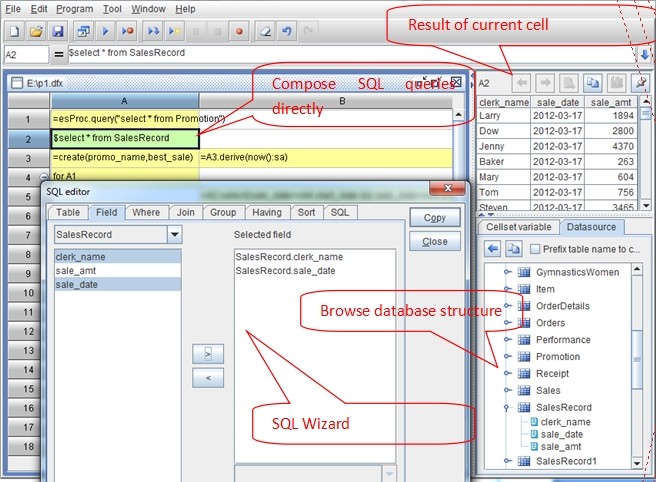Enable Prefix table name checkbox

pyautogui.click(x=535, y=249)
